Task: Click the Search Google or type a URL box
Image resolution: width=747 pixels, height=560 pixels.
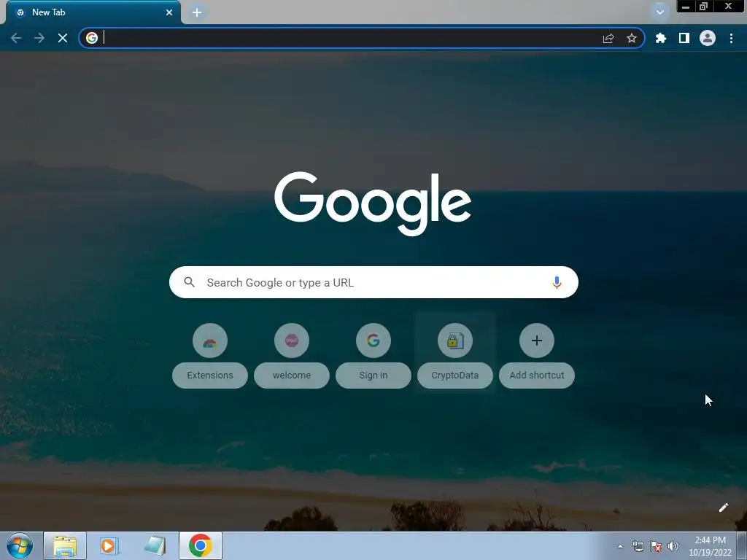Action: pyautogui.click(x=373, y=282)
